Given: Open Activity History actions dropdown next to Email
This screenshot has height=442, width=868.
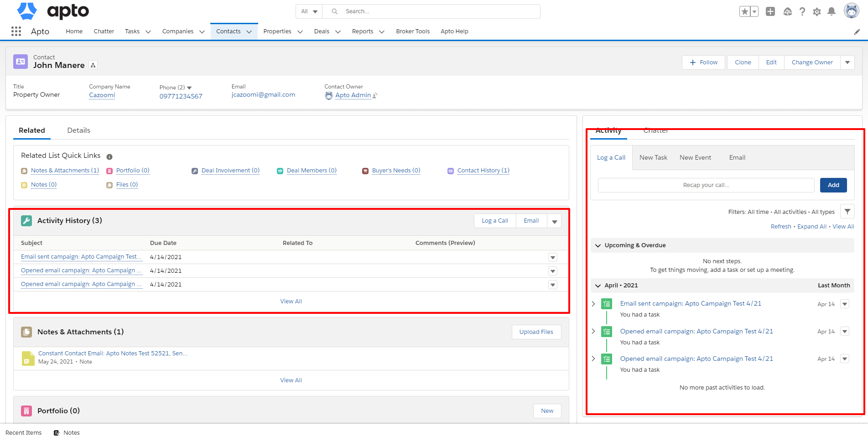Looking at the screenshot, I should pyautogui.click(x=555, y=221).
